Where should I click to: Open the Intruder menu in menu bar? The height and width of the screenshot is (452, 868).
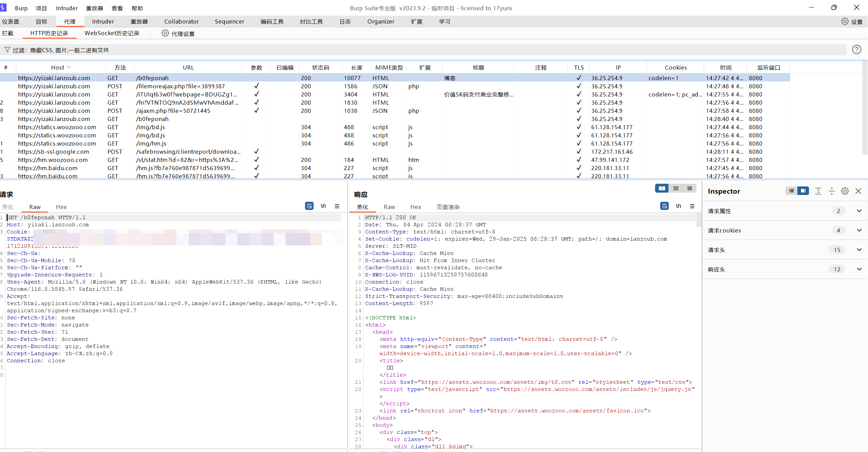point(67,8)
